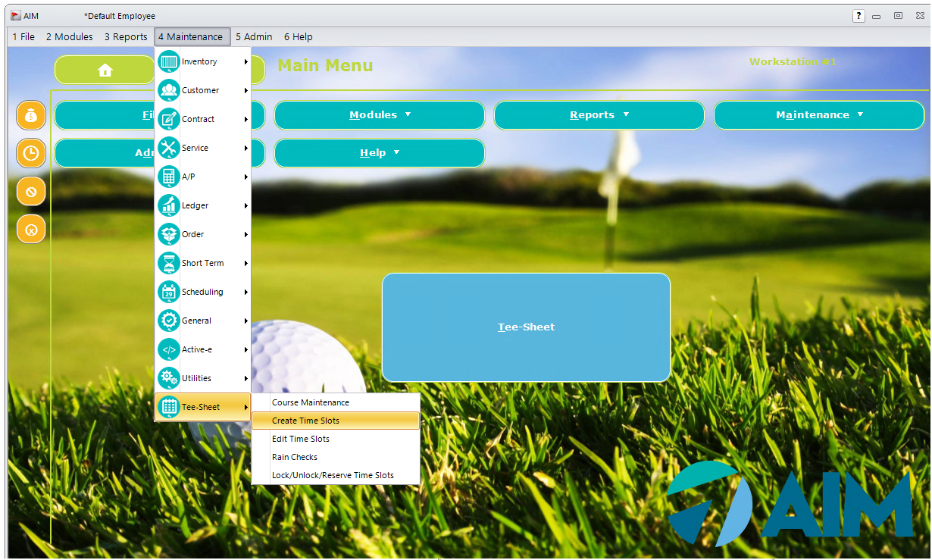This screenshot has width=932, height=560.
Task: Expand the Reports dropdown
Action: point(599,115)
